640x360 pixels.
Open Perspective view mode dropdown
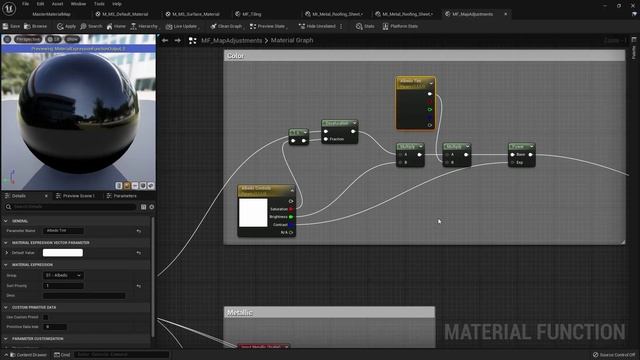click(x=28, y=39)
